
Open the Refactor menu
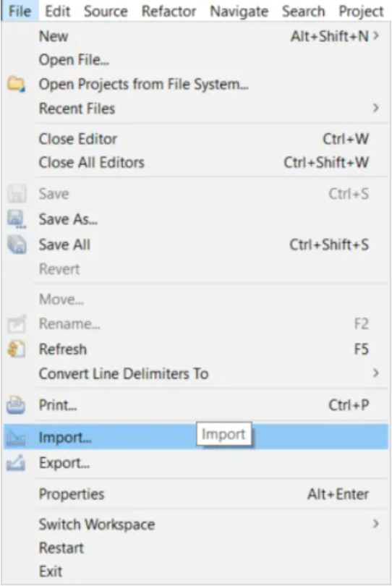169,11
